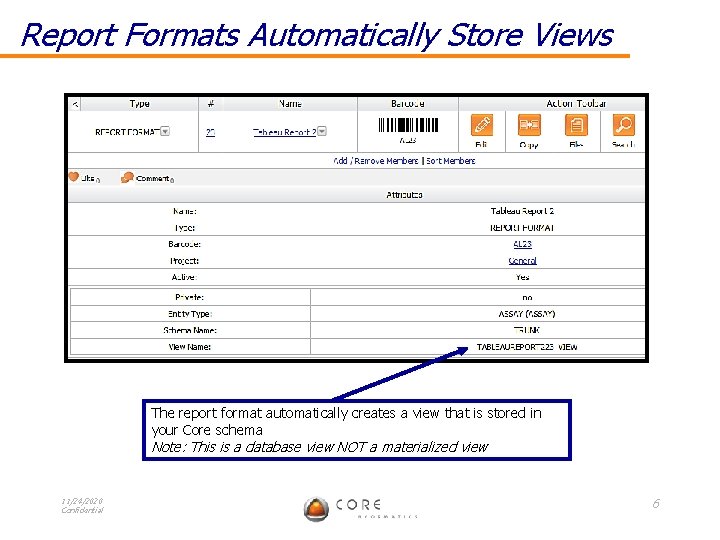Open the REPORT FORMAT type dropdown
Viewport: 720px width, 540px height.
click(165, 131)
